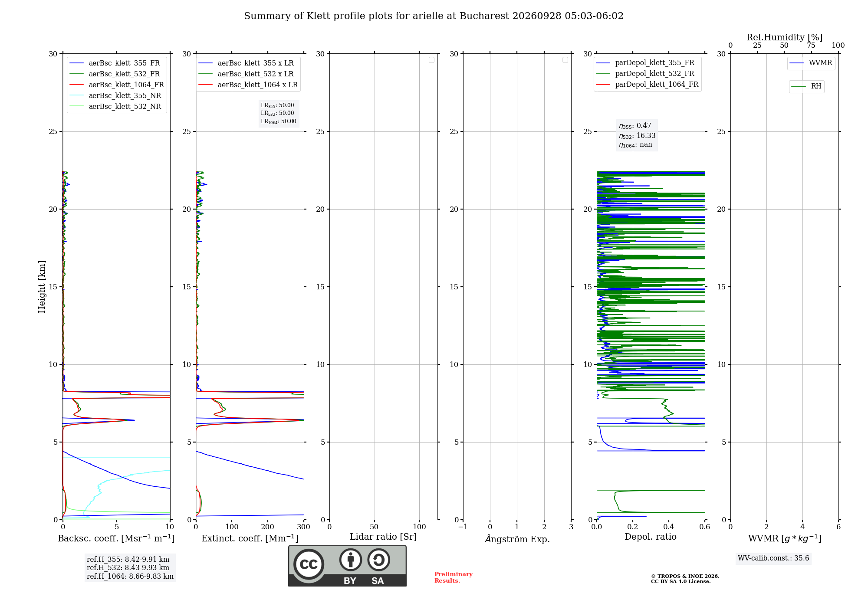This screenshot has height=590, width=868.
Task: Click the WV-calib.const.: 35.6 text
Action: coord(773,558)
